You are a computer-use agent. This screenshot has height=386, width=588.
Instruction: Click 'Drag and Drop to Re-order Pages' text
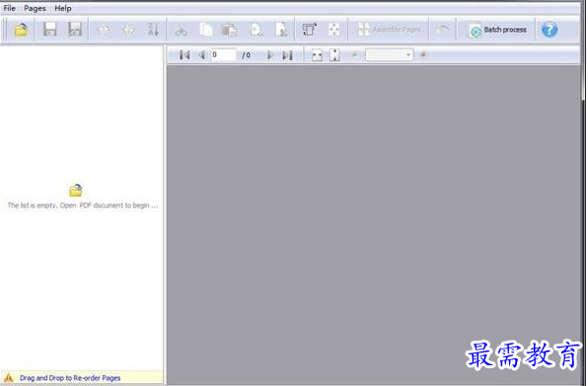(70, 378)
